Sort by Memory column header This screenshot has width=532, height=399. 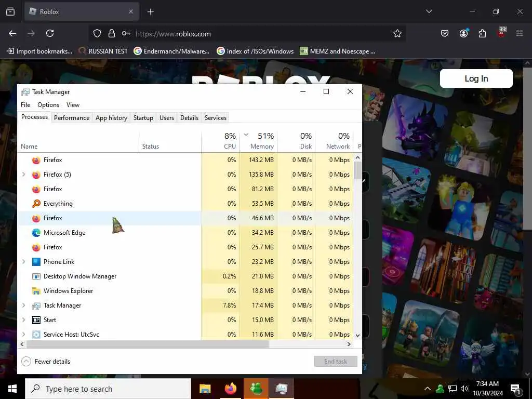pos(259,141)
